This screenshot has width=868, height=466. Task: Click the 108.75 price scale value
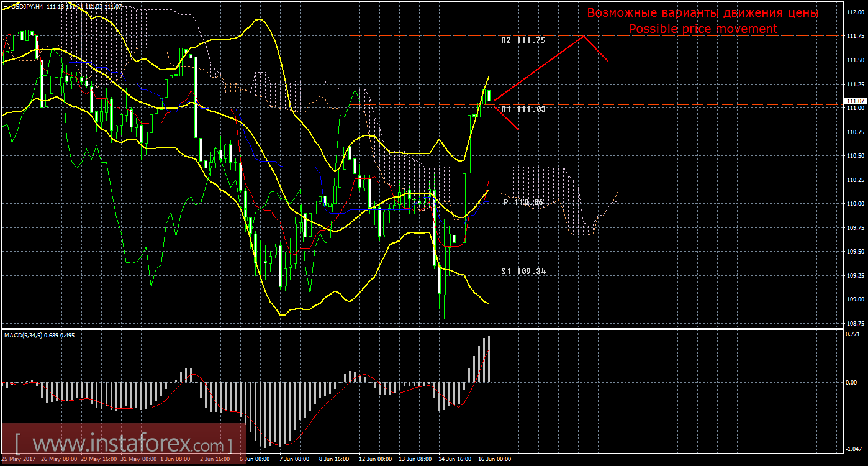(x=854, y=323)
